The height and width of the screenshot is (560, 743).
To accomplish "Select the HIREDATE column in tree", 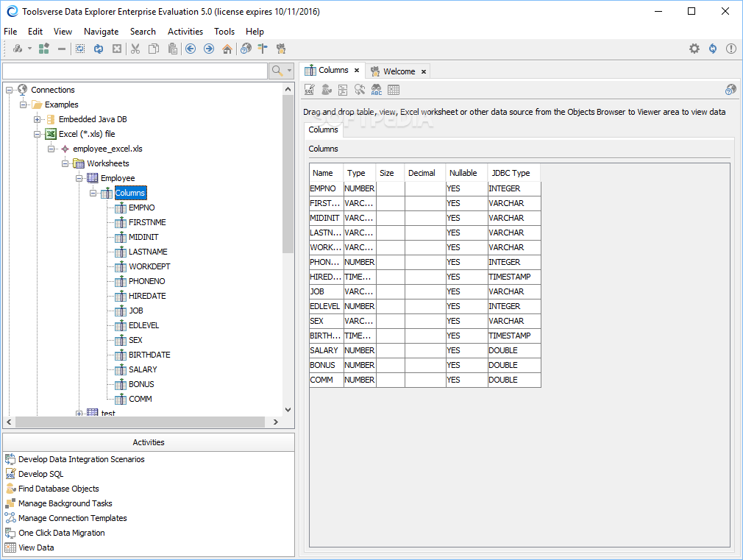I will 147,296.
